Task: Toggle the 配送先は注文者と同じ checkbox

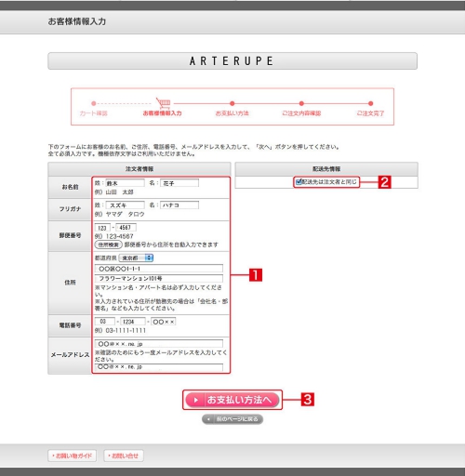Action: [x=299, y=182]
